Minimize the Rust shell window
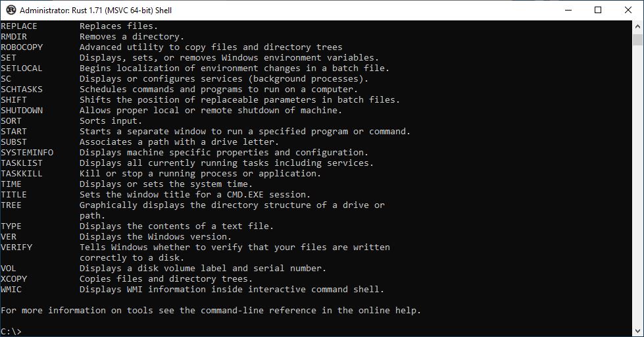Viewport: 644px width, 337px height. [x=568, y=10]
